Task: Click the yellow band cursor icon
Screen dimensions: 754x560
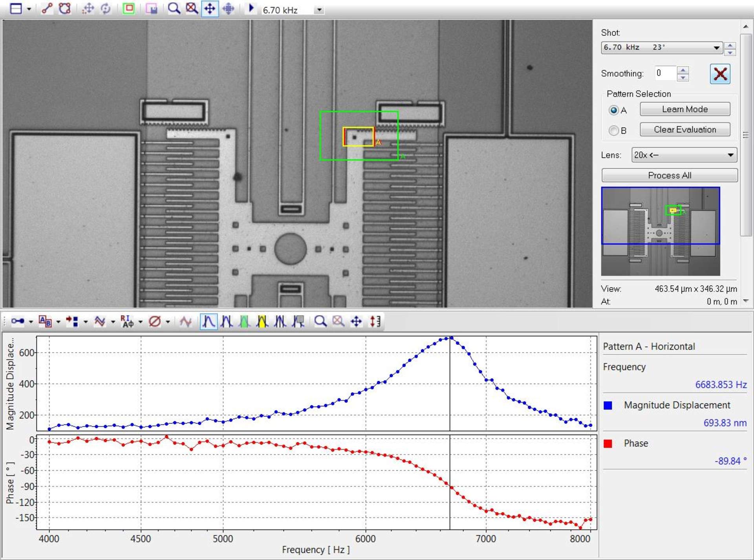Action: (x=262, y=322)
